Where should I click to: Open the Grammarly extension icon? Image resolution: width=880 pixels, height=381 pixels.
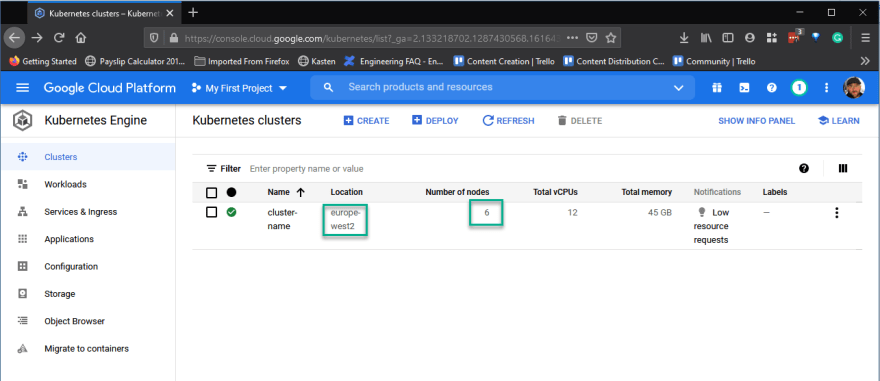[x=837, y=38]
